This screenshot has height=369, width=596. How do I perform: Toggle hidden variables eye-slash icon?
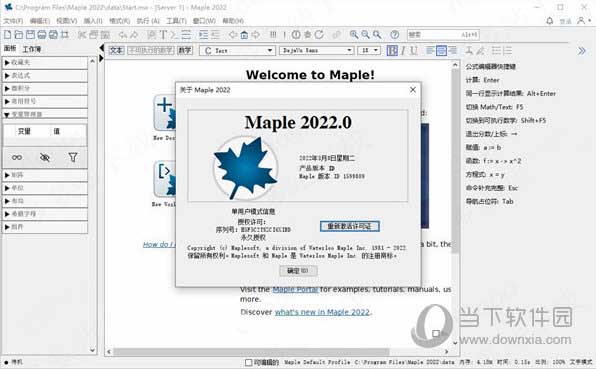coord(45,157)
